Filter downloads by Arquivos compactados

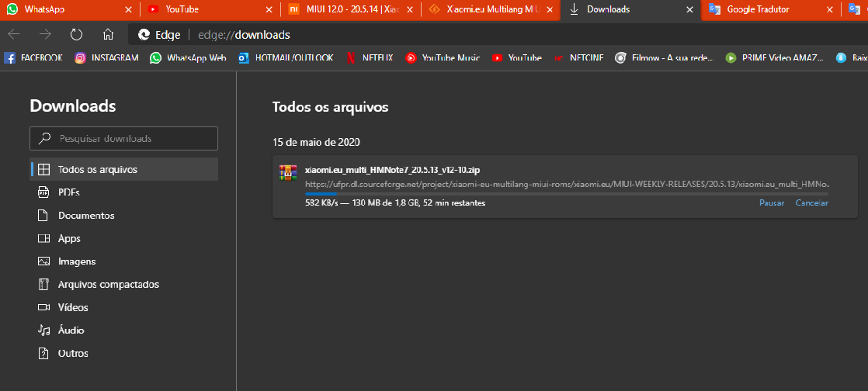[x=123, y=284]
